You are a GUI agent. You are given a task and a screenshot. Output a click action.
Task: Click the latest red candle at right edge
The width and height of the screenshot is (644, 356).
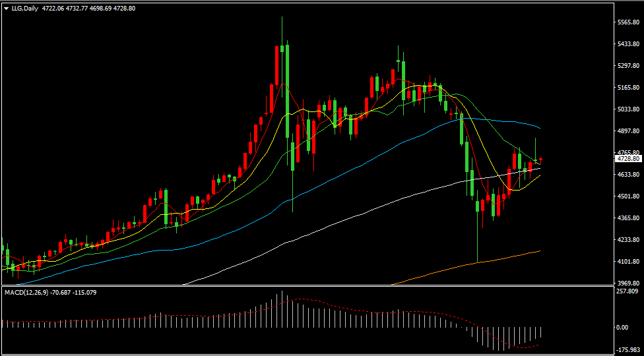point(540,159)
